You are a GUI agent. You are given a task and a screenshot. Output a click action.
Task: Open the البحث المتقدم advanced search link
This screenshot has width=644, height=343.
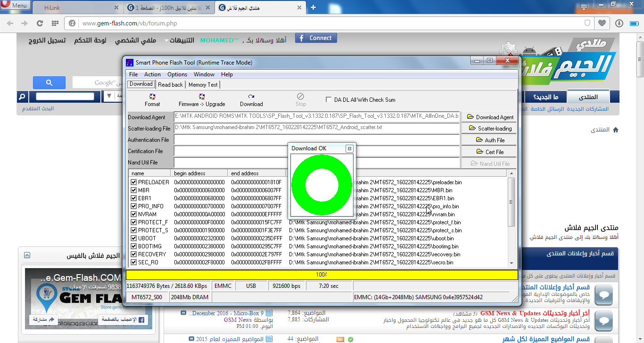click(x=38, y=109)
